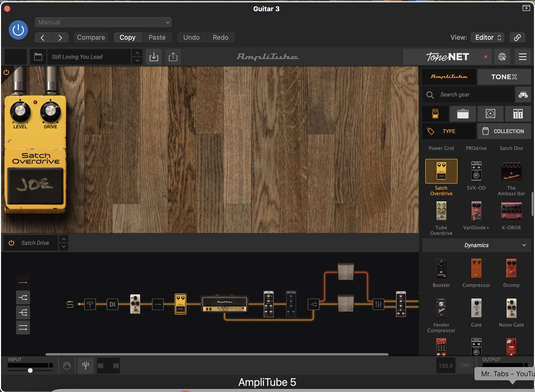Click the share preset upload icon
The height and width of the screenshot is (392, 535).
(x=173, y=57)
